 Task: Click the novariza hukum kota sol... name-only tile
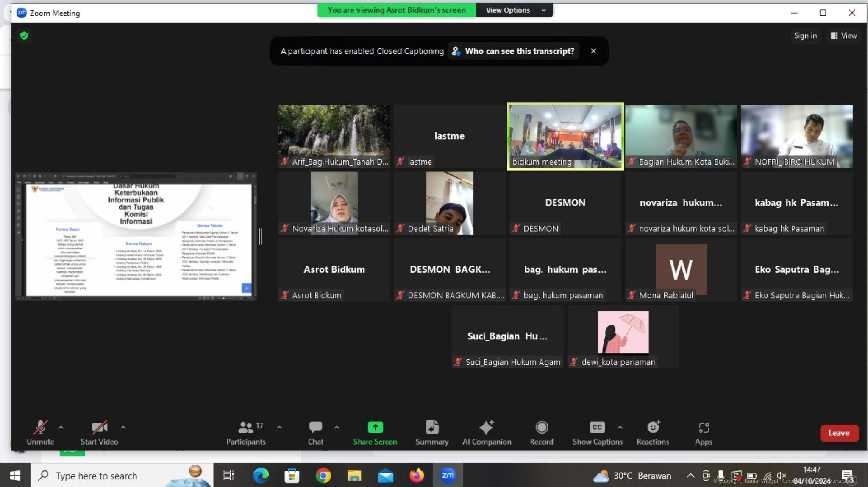[681, 203]
